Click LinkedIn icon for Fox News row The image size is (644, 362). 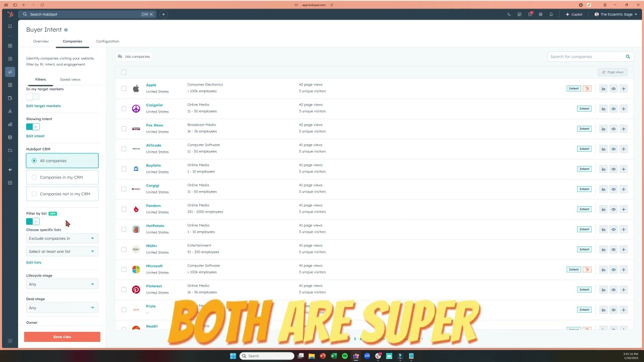click(603, 129)
